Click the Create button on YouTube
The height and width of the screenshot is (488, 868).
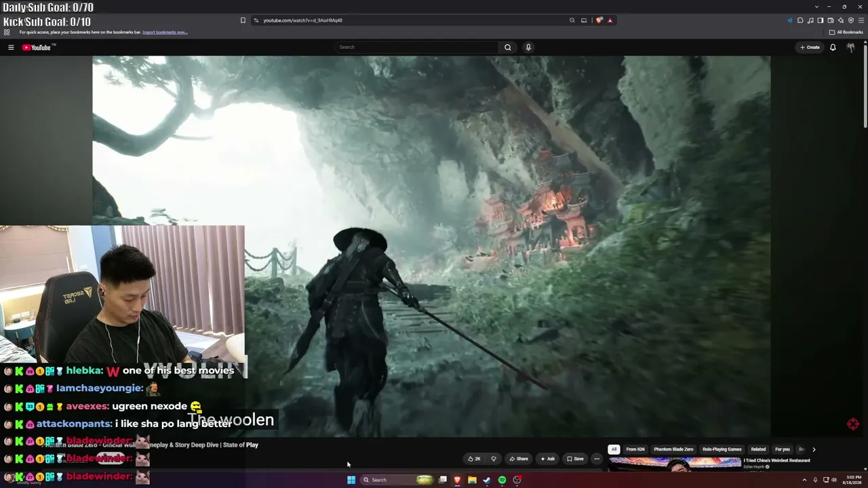pos(810,47)
